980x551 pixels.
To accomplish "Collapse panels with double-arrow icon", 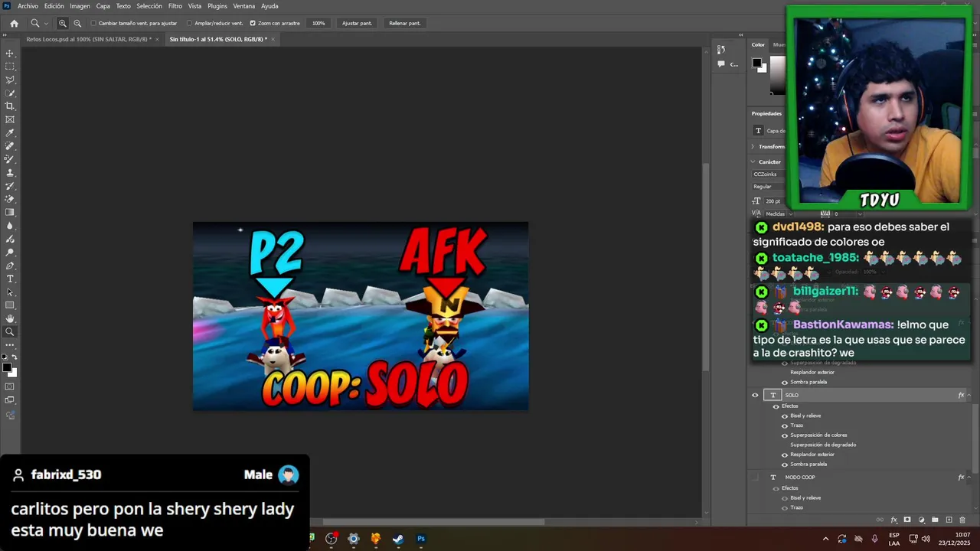I will click(740, 35).
